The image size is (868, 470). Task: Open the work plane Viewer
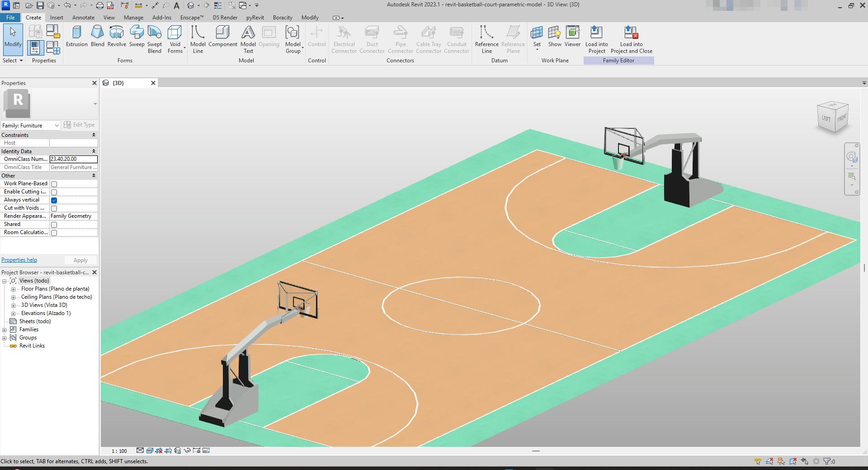(x=572, y=36)
